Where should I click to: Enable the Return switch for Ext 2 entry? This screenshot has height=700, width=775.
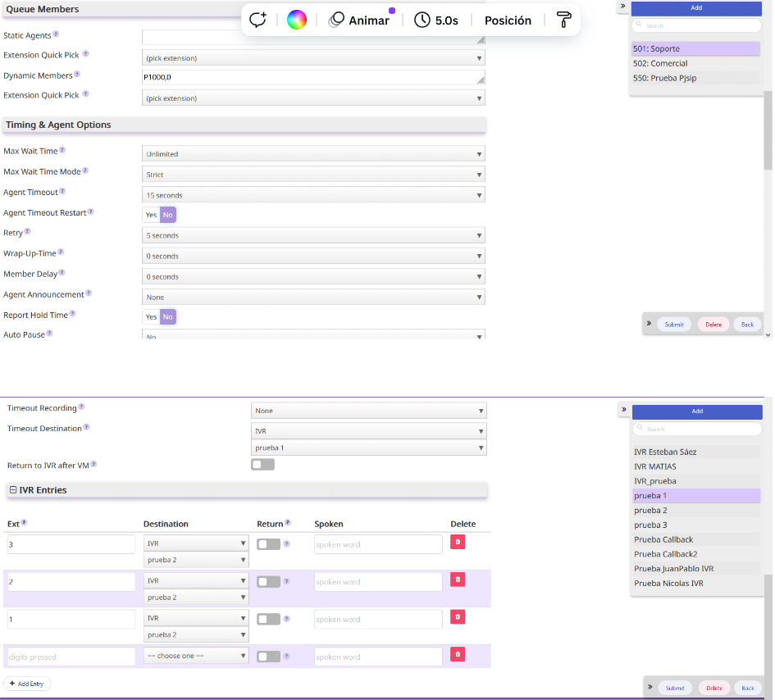click(x=268, y=582)
